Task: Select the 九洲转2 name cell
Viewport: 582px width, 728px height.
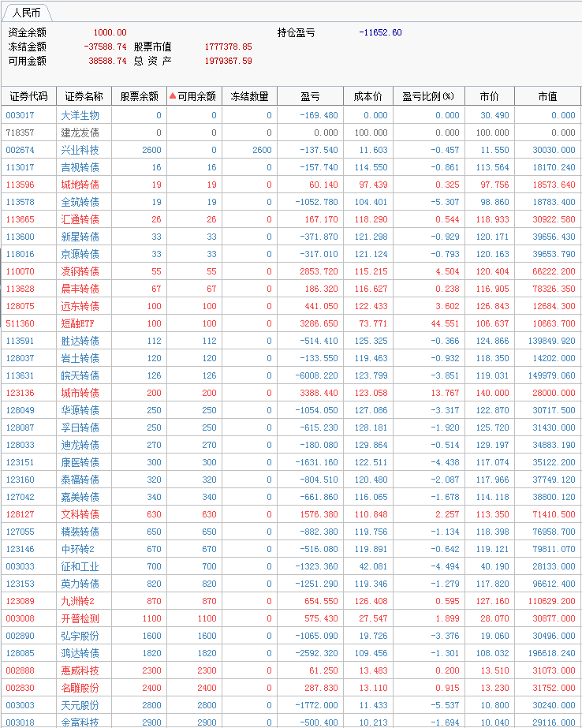Action: pyautogui.click(x=77, y=601)
